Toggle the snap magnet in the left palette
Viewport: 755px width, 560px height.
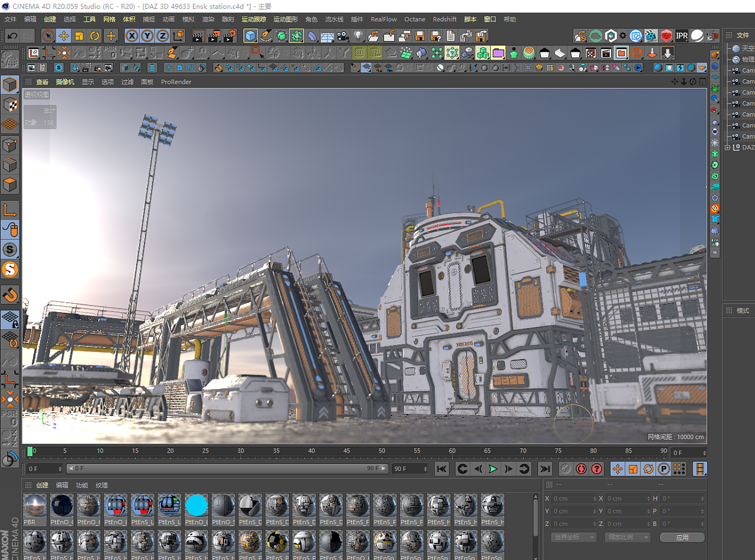[x=10, y=294]
